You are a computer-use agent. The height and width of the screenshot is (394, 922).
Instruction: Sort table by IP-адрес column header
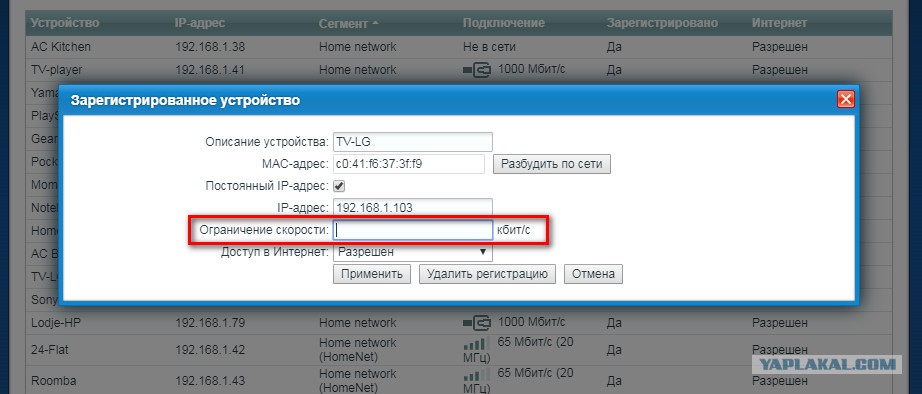(x=200, y=23)
